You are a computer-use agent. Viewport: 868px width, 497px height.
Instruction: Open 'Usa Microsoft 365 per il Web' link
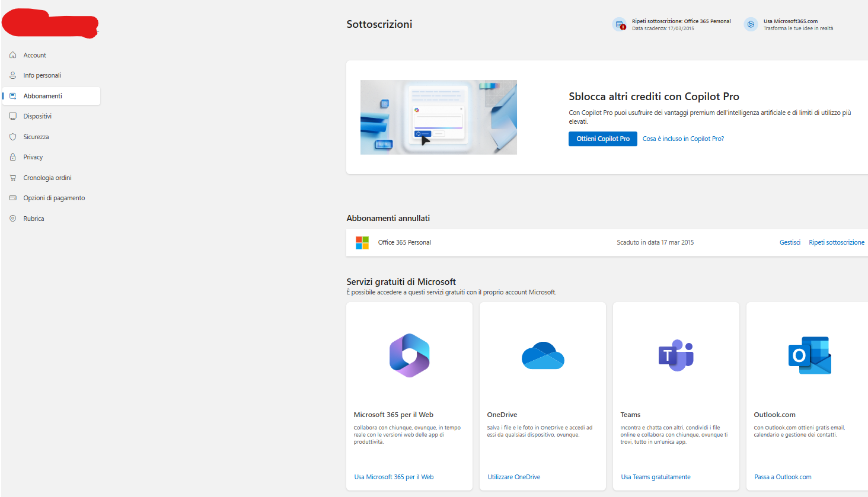(x=394, y=477)
